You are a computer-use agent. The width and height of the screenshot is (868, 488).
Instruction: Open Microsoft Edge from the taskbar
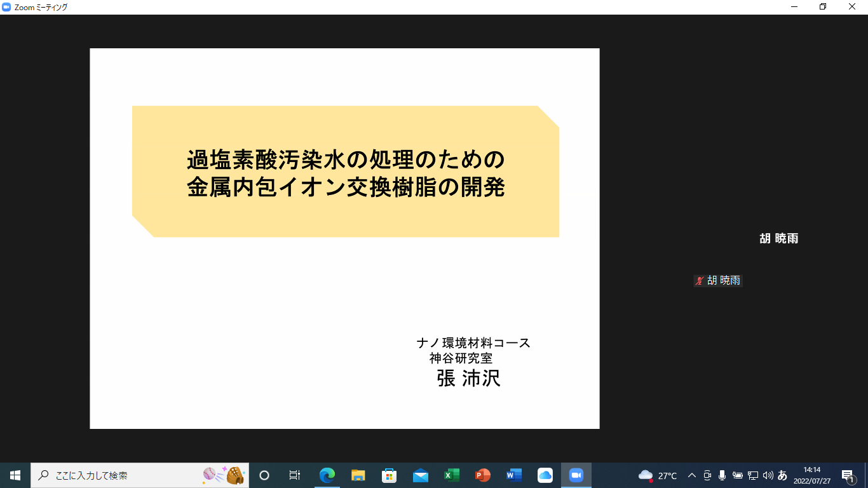click(x=327, y=475)
